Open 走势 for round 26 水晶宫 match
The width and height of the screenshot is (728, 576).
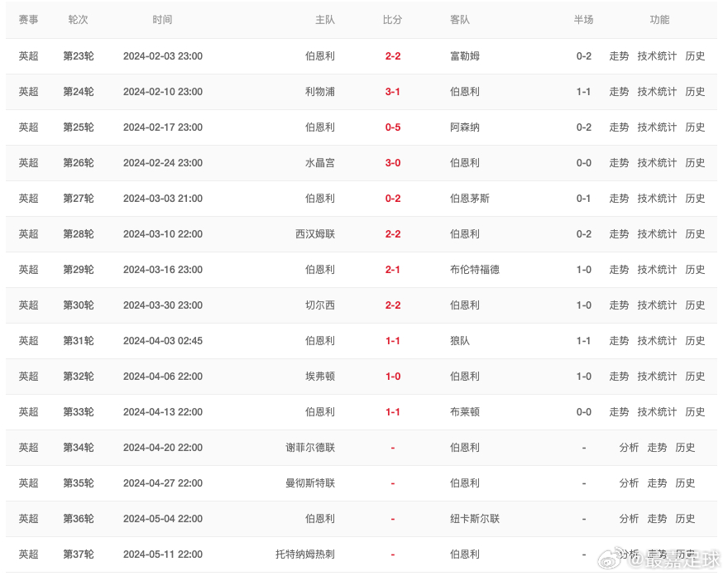coord(619,163)
